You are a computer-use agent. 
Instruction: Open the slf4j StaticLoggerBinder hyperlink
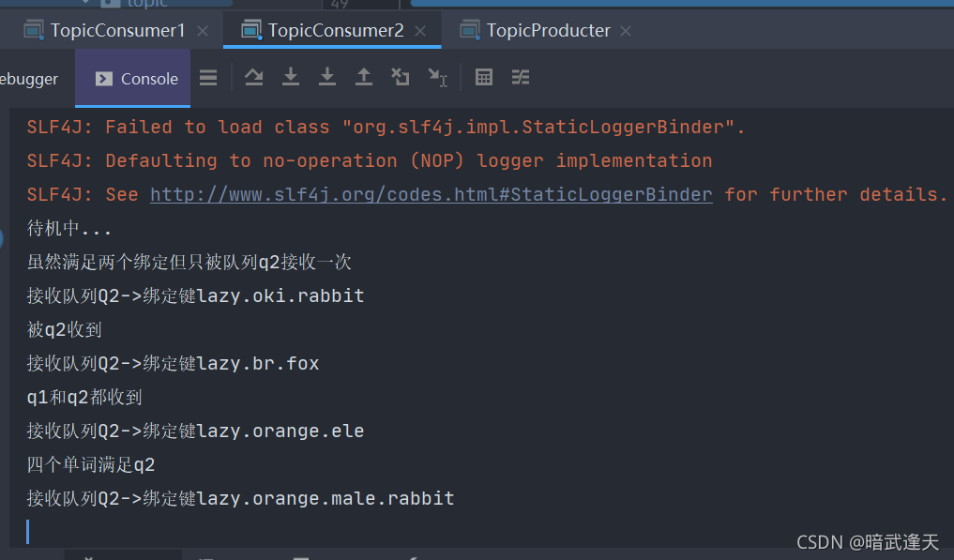tap(432, 195)
